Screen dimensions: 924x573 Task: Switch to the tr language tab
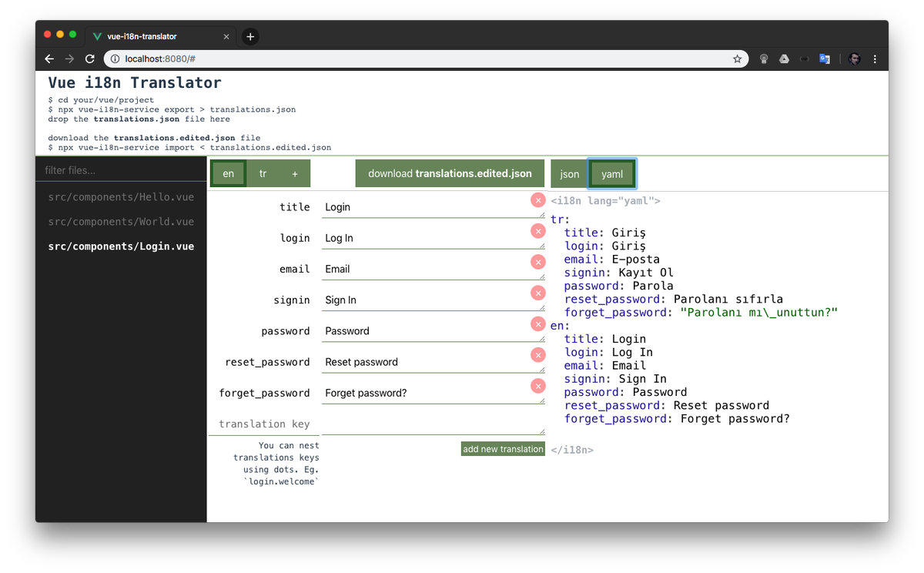point(263,173)
